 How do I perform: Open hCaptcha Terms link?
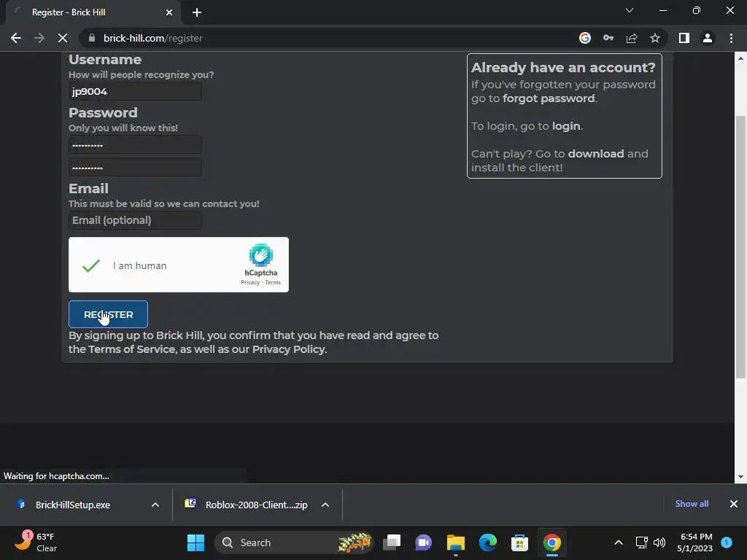coord(273,282)
